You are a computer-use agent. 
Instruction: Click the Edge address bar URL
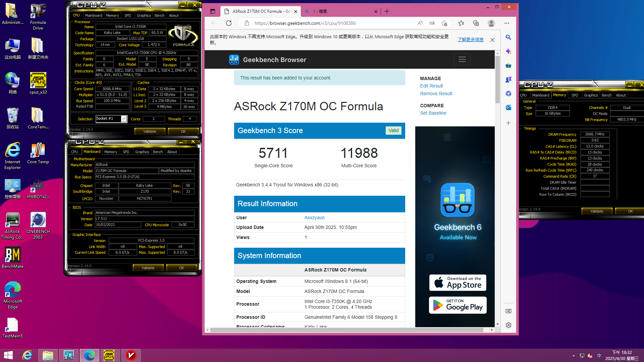(305, 23)
